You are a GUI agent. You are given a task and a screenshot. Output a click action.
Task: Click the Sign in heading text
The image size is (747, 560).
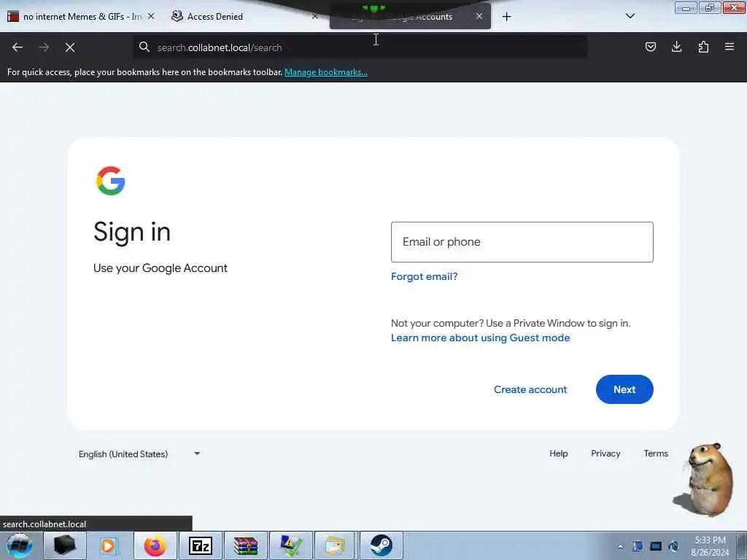click(132, 232)
